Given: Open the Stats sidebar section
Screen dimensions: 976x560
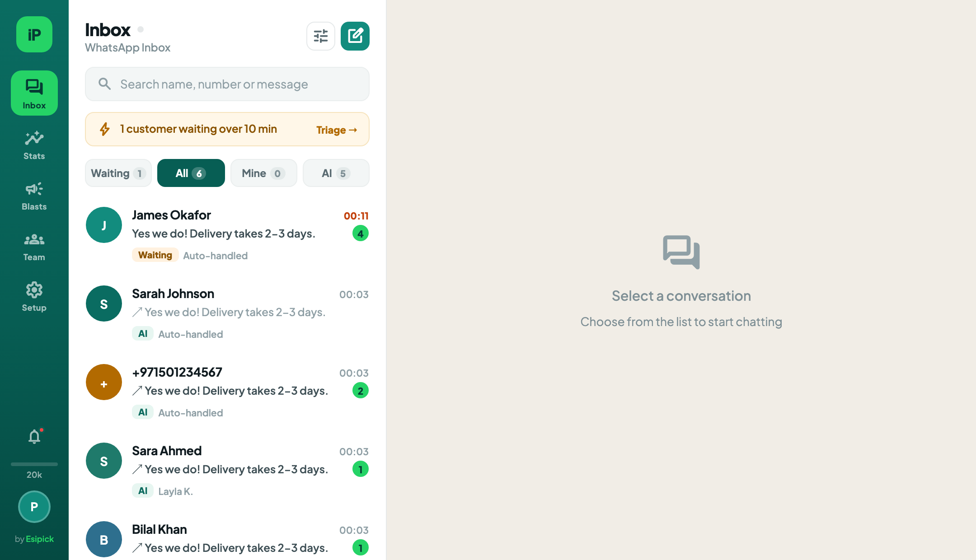Looking at the screenshot, I should click(34, 145).
